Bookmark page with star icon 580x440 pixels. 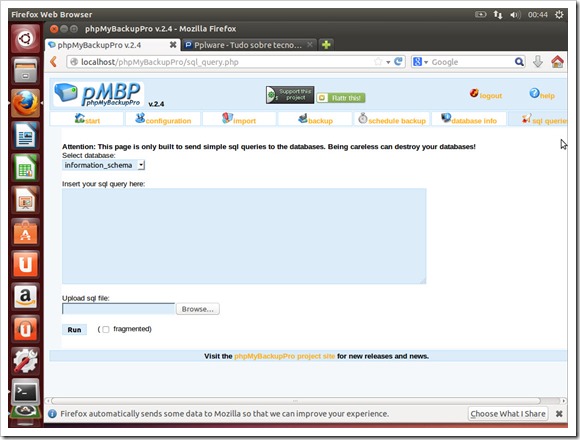pos(378,62)
